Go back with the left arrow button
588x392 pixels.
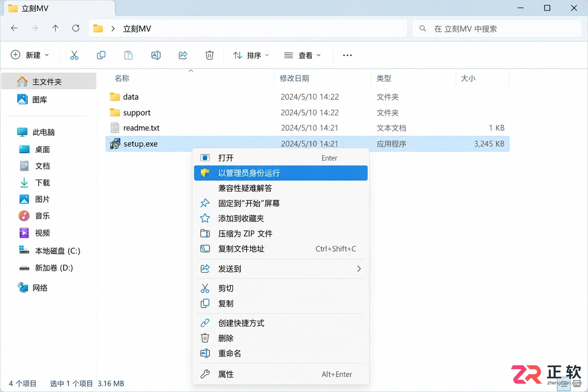(14, 28)
